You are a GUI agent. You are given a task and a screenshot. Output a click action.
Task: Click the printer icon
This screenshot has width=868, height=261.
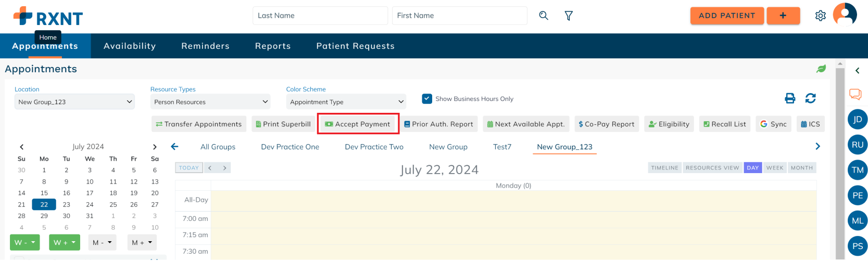coord(790,98)
